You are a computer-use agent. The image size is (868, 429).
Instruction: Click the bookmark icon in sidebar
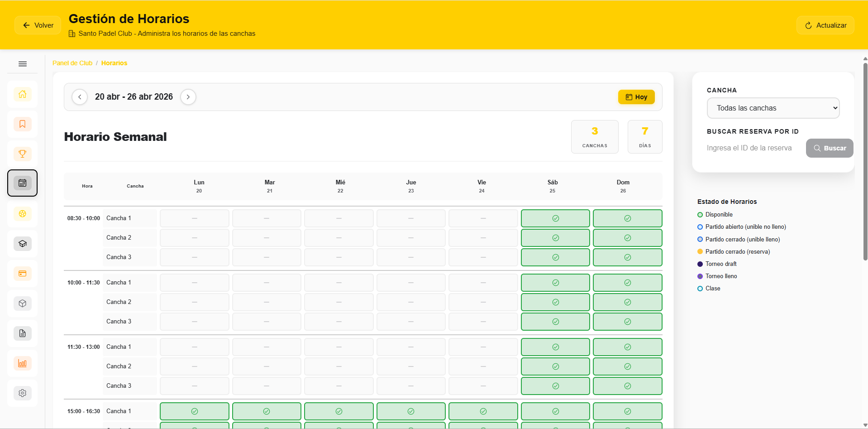[22, 124]
